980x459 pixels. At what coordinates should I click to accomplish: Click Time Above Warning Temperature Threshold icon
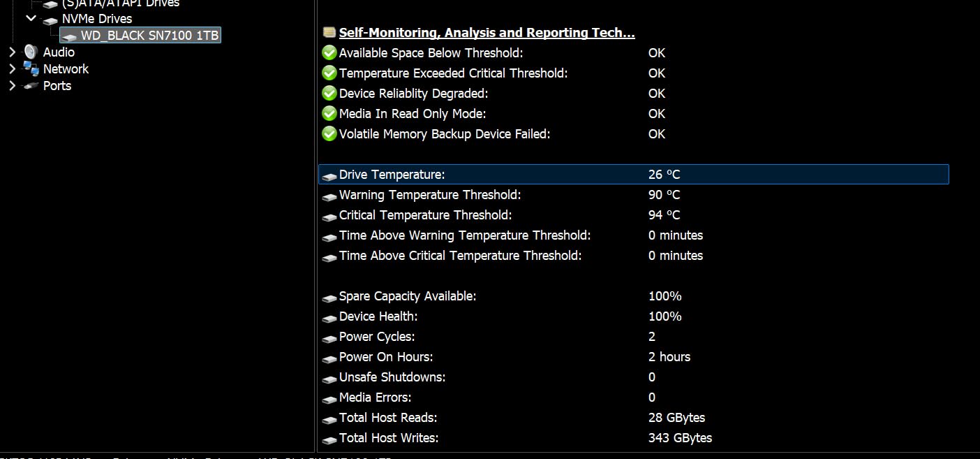(x=329, y=237)
